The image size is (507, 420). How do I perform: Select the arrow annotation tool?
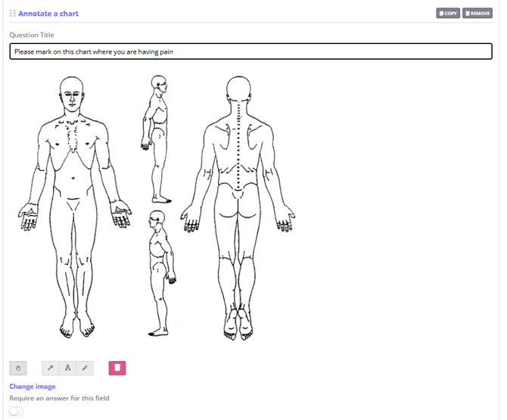51,368
